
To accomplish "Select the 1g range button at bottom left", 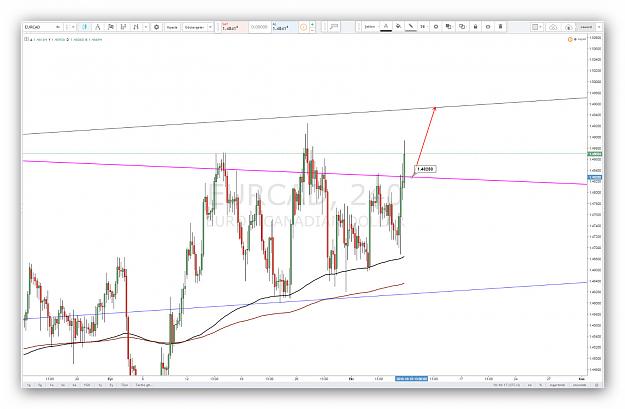I will pyautogui.click(x=29, y=385).
